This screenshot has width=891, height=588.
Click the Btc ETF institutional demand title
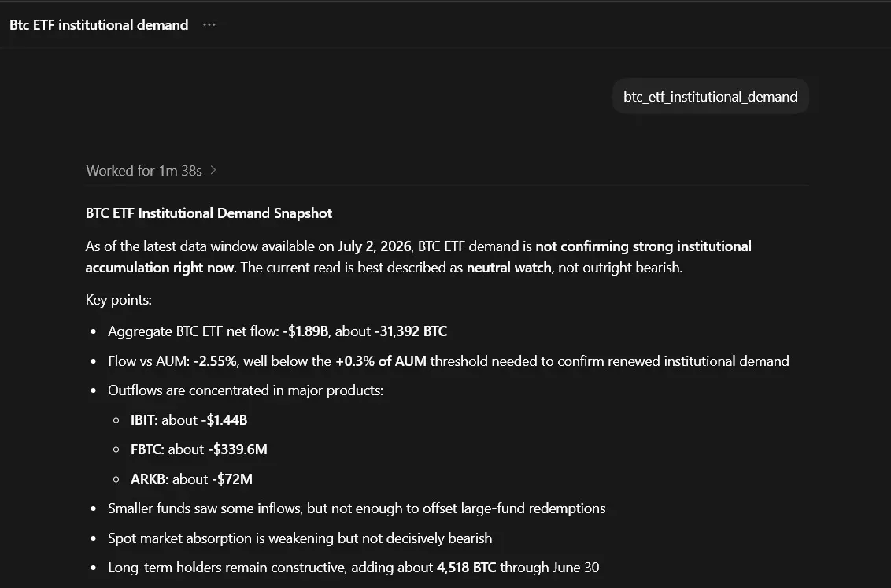pos(99,25)
